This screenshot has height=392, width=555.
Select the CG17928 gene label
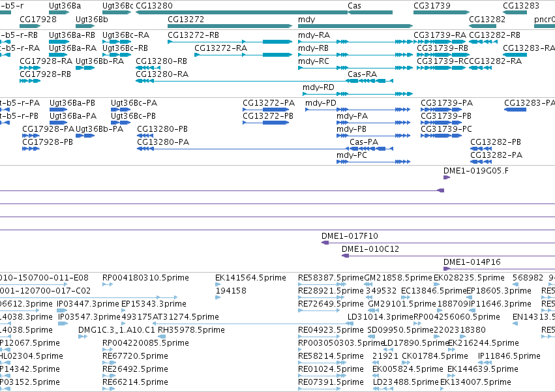click(38, 19)
